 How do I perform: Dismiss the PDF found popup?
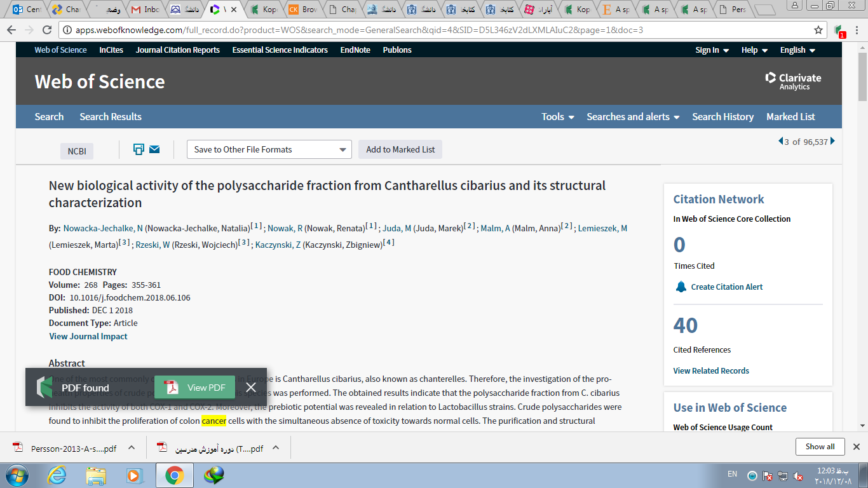point(251,388)
